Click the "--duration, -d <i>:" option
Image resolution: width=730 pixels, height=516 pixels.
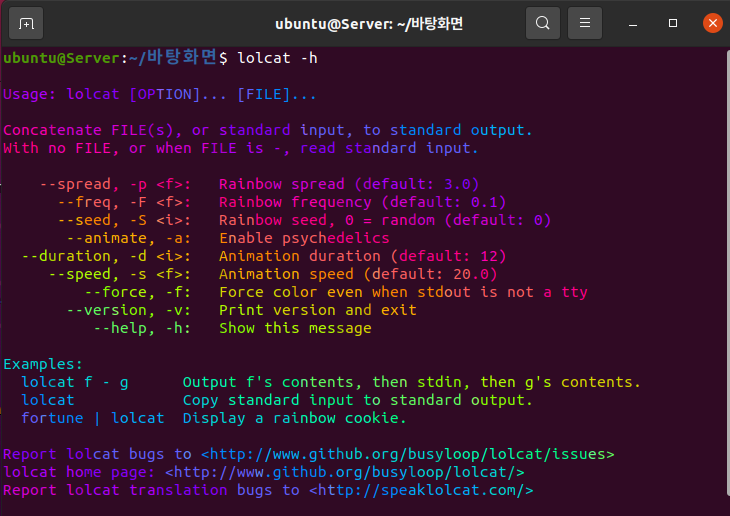click(106, 257)
